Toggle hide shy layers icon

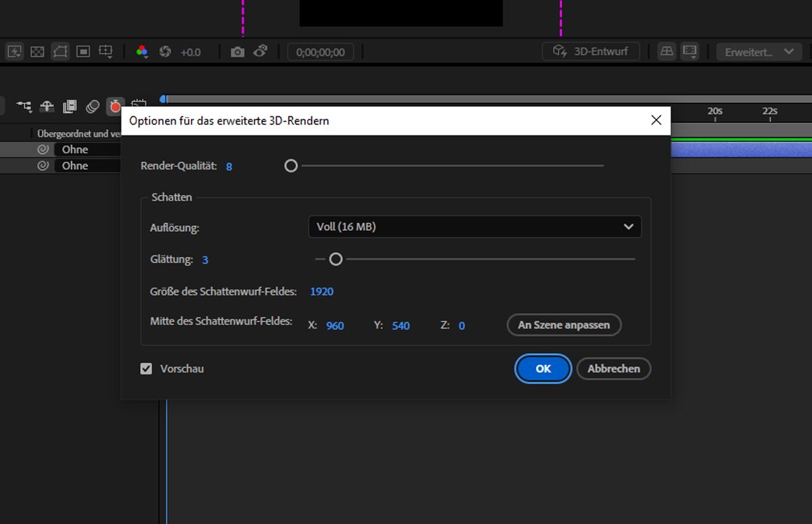click(x=47, y=106)
